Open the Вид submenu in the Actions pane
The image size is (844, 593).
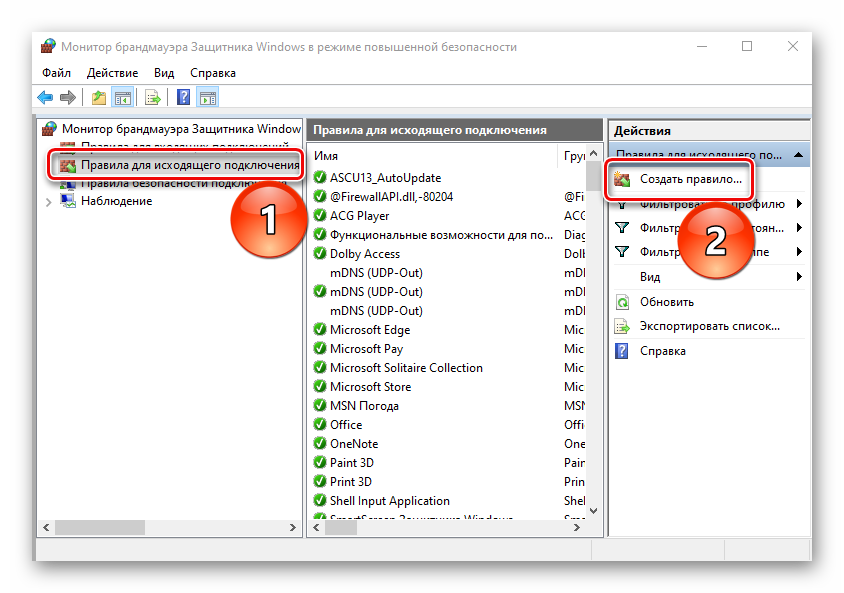click(650, 277)
